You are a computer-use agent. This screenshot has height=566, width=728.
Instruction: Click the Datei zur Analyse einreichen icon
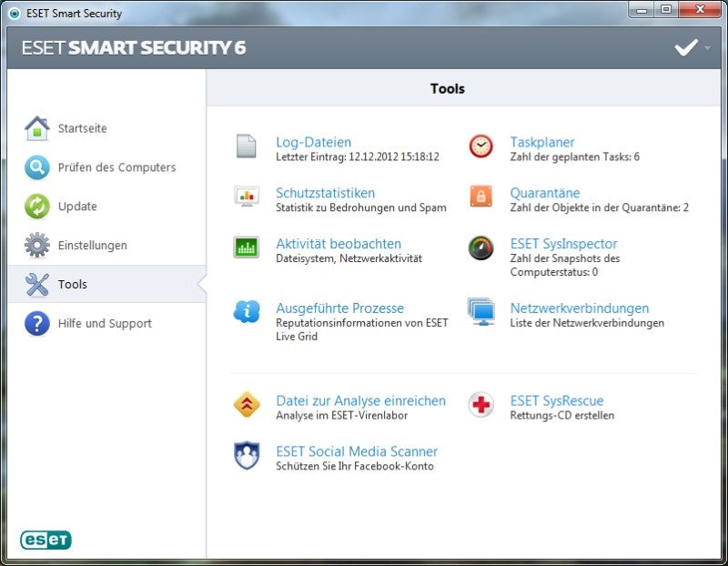[247, 404]
